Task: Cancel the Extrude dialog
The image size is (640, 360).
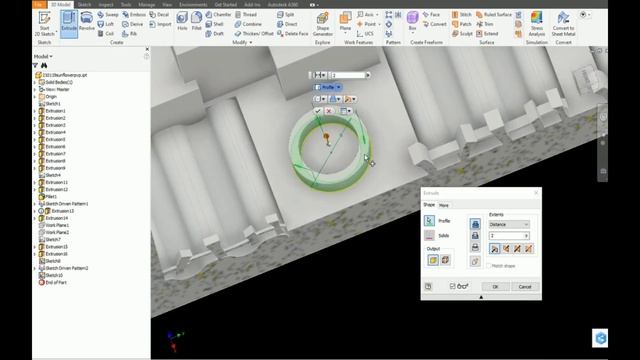Action: click(x=525, y=287)
